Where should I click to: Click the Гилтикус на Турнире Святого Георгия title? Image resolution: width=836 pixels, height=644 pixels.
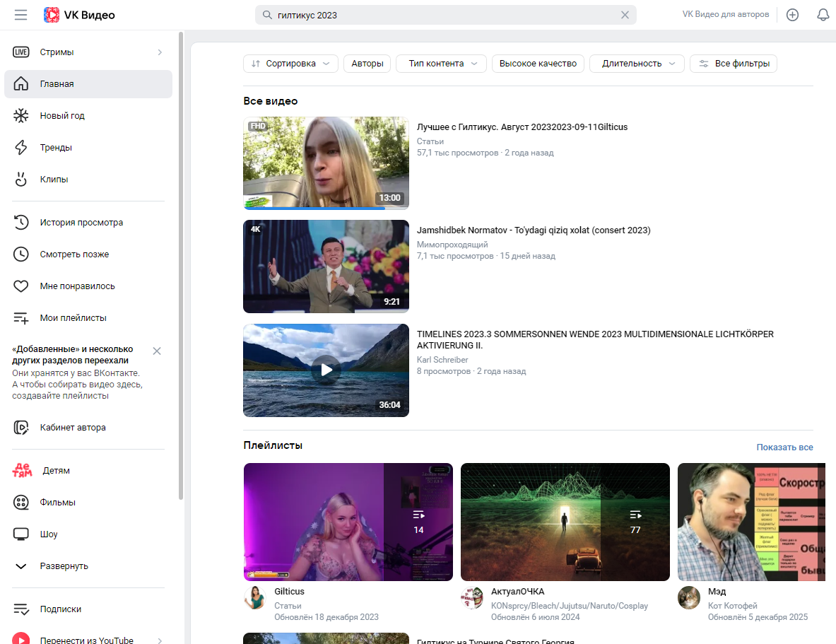pos(495,640)
